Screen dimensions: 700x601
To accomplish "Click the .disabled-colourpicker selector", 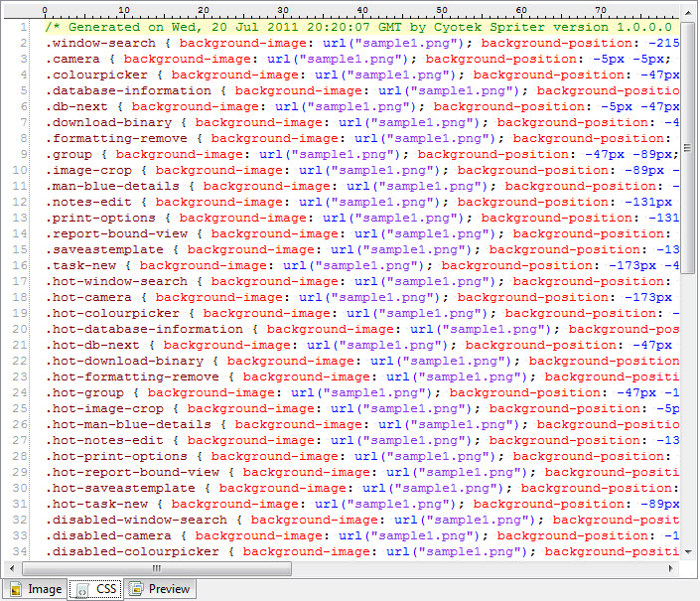I will [x=132, y=552].
